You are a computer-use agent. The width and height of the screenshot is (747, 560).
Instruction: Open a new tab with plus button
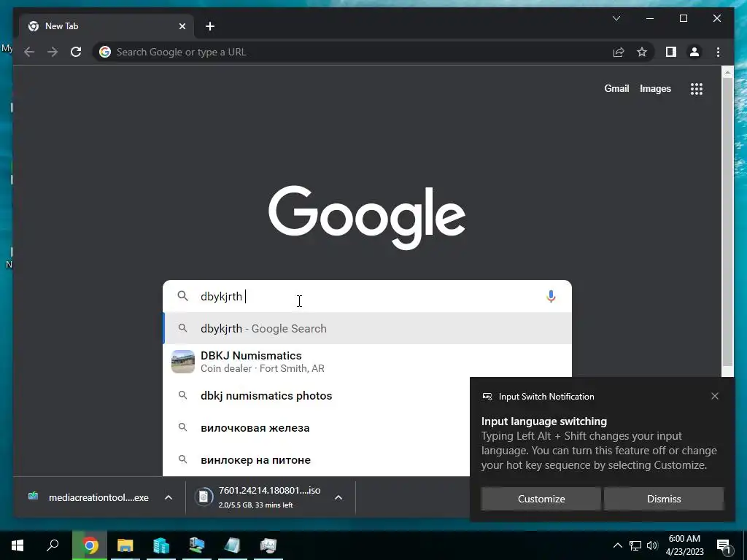209,26
